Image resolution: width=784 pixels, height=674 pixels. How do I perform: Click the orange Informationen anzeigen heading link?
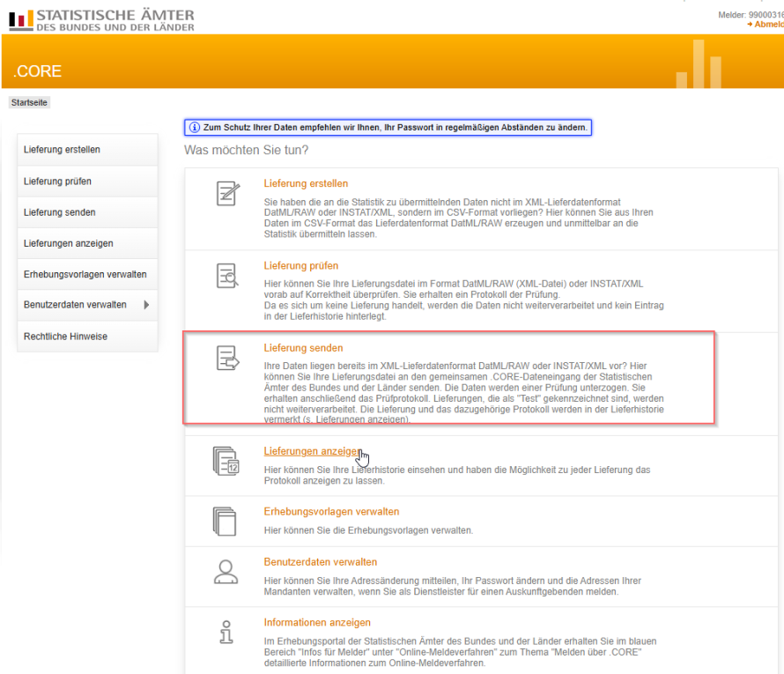(x=317, y=623)
